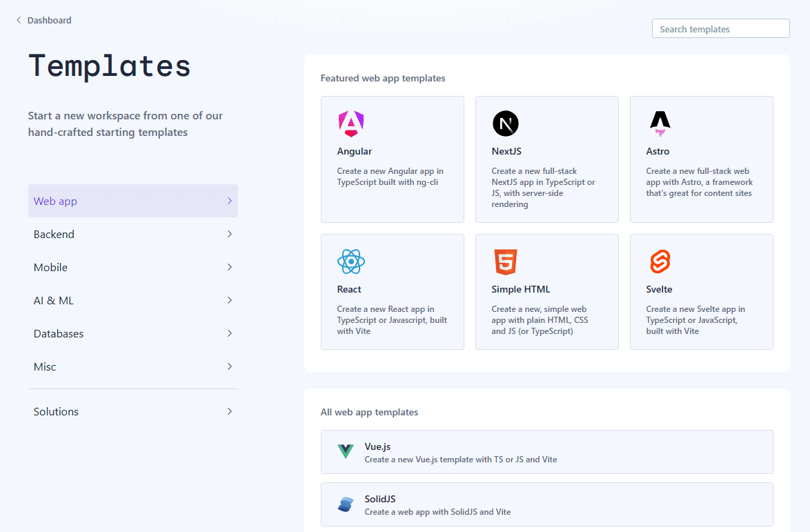
Task: Click the Search templates field
Action: pyautogui.click(x=720, y=28)
